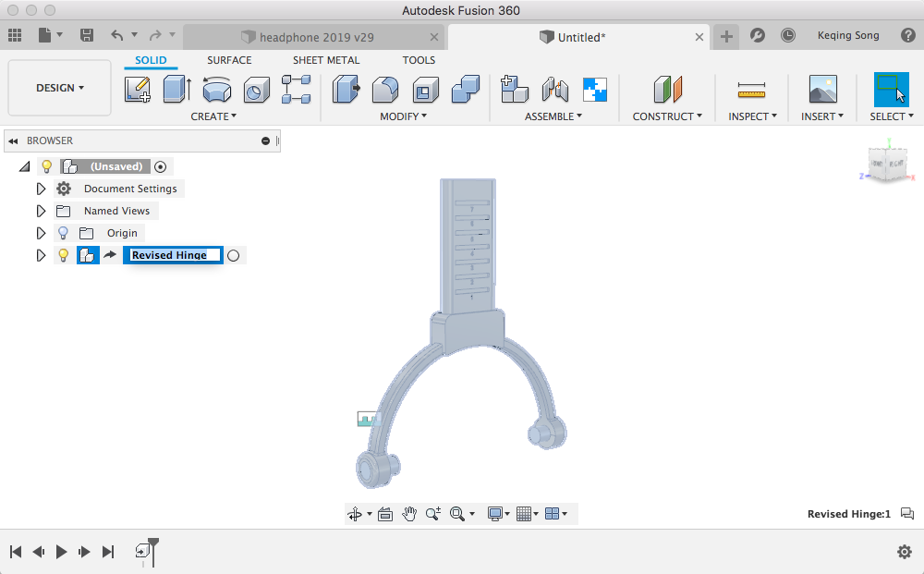This screenshot has width=924, height=574.
Task: Select the Hole tool
Action: [x=256, y=90]
